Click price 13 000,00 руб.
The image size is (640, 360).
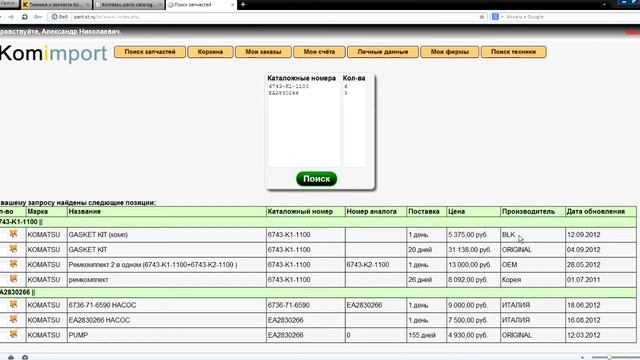469,264
